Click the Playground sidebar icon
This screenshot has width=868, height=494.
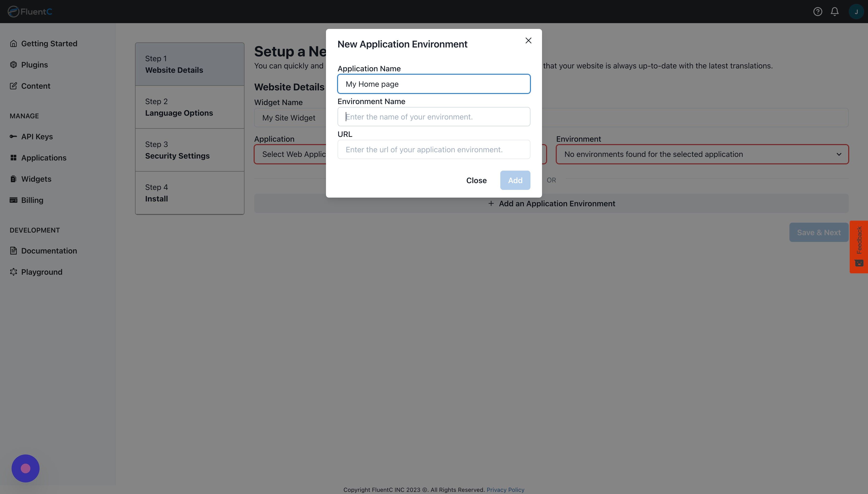click(13, 272)
